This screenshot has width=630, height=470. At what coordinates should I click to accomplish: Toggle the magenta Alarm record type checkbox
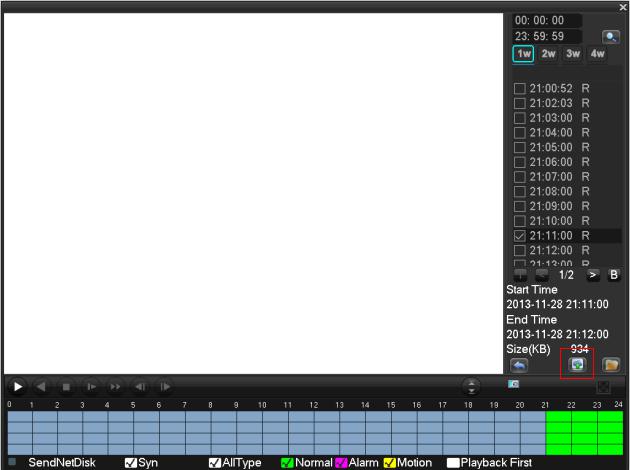(341, 463)
